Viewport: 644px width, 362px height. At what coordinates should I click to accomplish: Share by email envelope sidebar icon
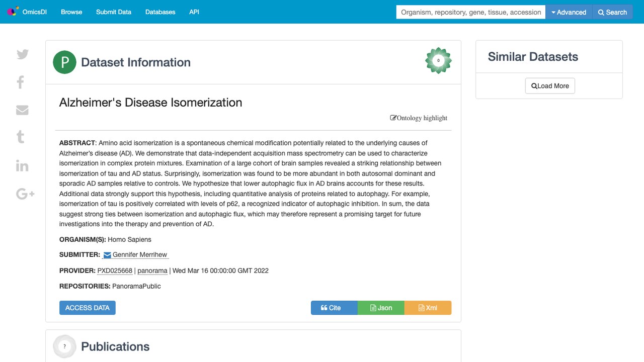click(x=22, y=110)
